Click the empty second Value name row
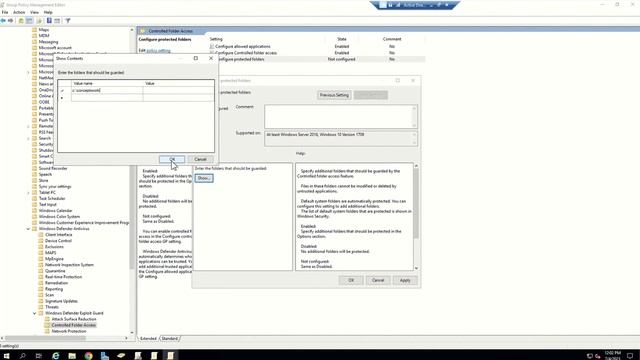Image resolution: width=640 pixels, height=360 pixels. (107, 98)
